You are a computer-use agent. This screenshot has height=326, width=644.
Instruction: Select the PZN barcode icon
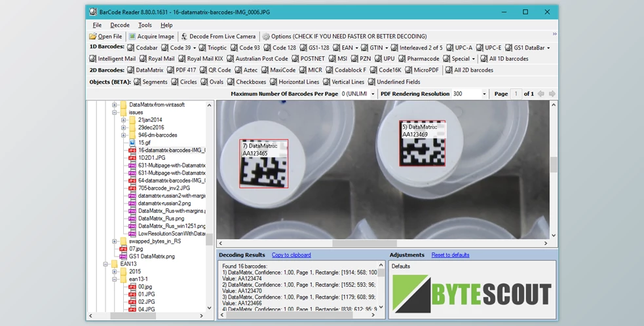click(354, 59)
